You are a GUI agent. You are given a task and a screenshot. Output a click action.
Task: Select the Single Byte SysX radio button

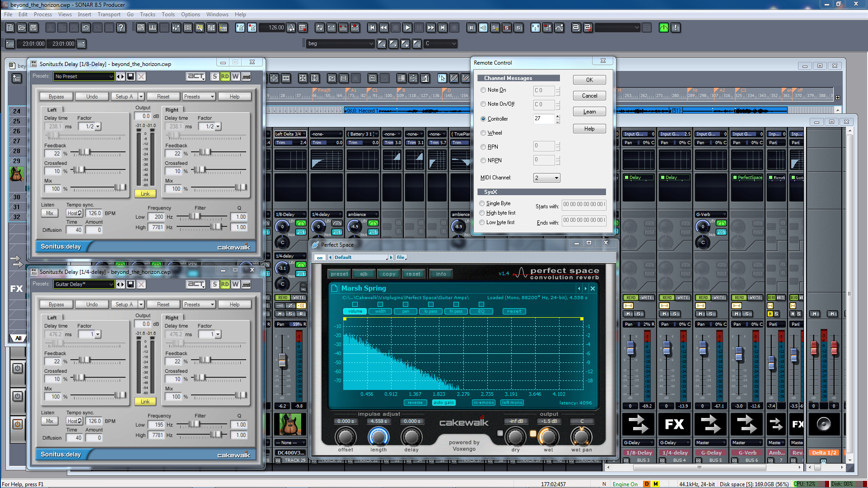[x=482, y=203]
